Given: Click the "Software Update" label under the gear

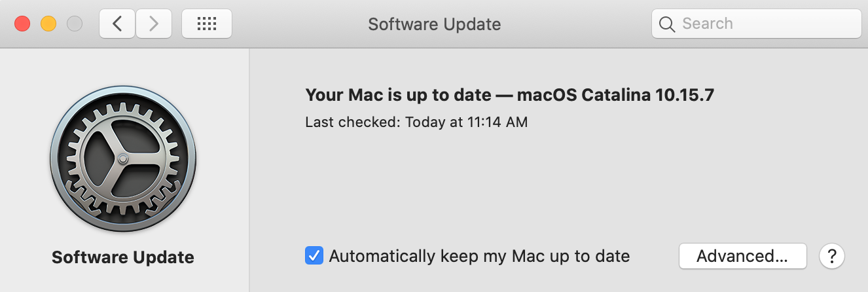Looking at the screenshot, I should pos(123,257).
